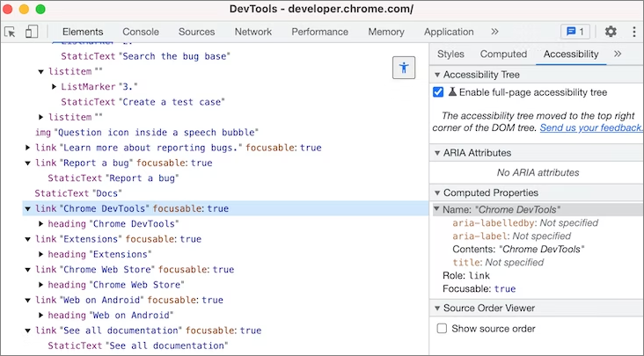644x356 pixels.
Task: Click the accessibility tree toggle button
Action: pyautogui.click(x=403, y=68)
